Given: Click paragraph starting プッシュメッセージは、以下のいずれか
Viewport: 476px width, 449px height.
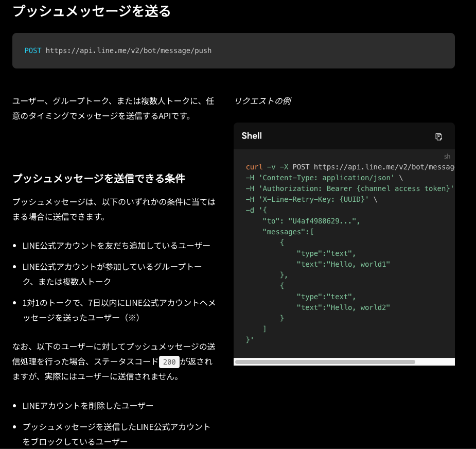Looking at the screenshot, I should pos(114,210).
